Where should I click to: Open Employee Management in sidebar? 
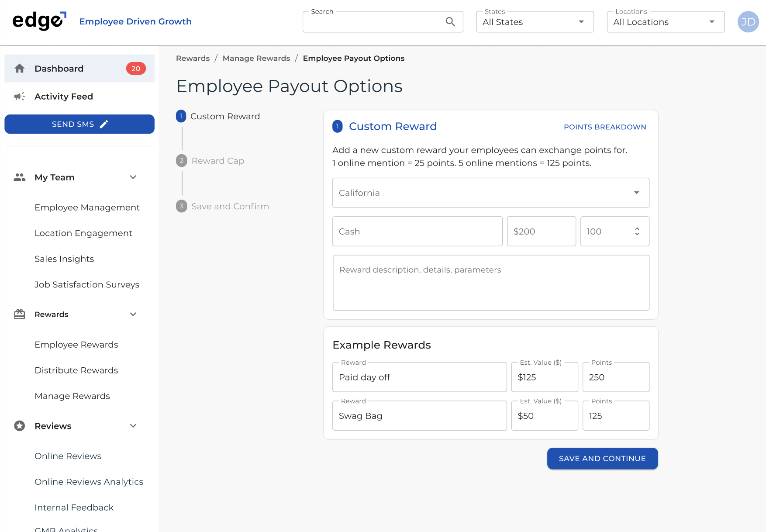[87, 207]
